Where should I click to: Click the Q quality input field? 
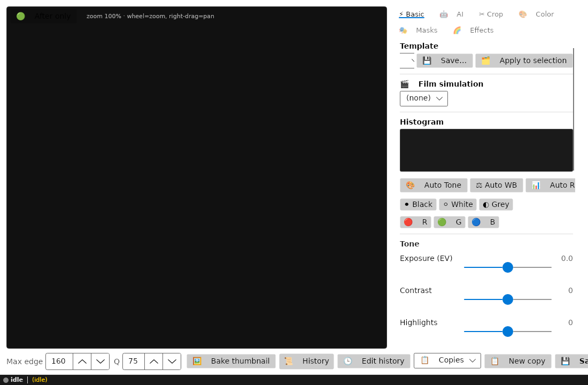coord(134,361)
